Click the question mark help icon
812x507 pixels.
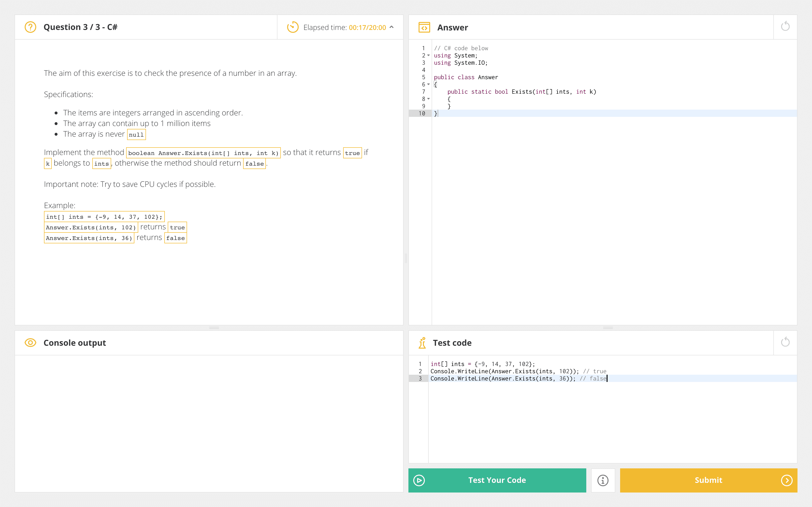click(30, 27)
